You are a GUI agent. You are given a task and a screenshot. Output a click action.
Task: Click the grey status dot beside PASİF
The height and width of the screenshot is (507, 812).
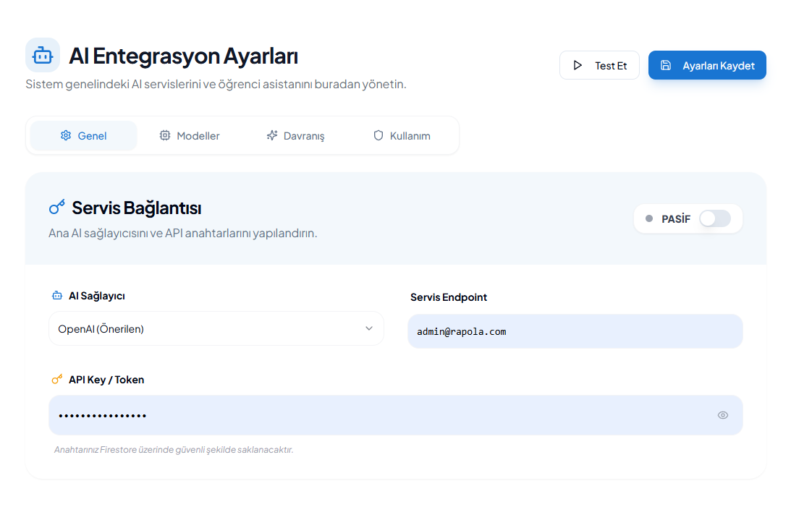point(649,219)
